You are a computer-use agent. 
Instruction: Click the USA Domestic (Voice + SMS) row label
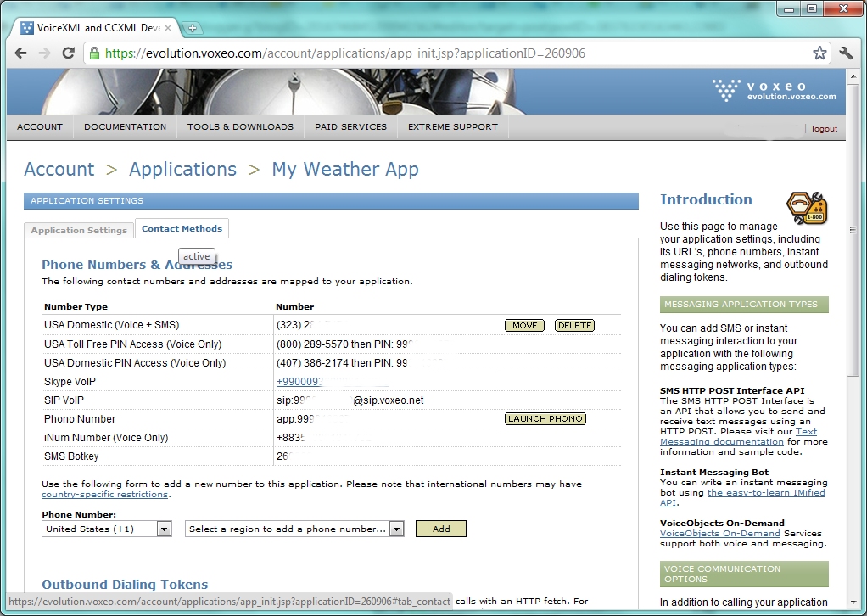tap(112, 325)
